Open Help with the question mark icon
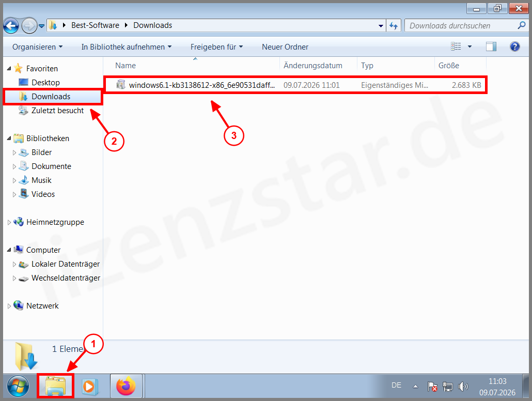532x401 pixels. click(514, 47)
